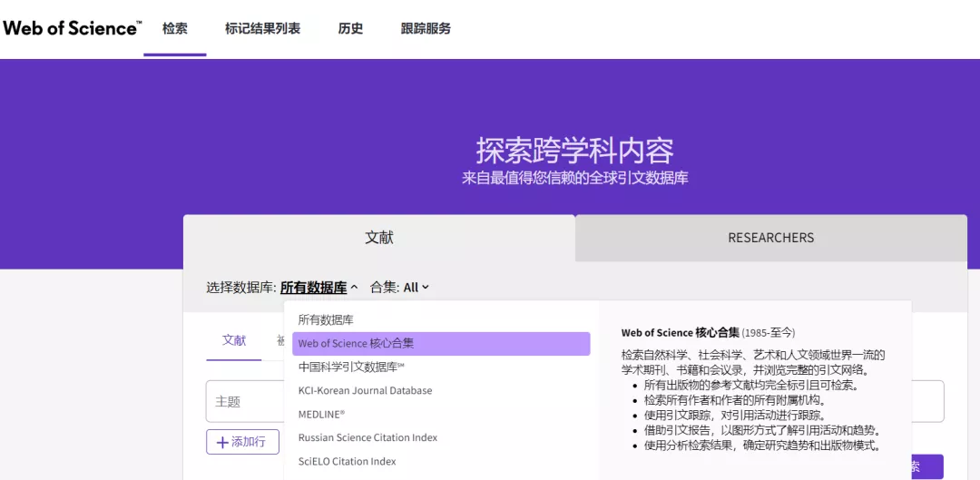Screen dimensions: 980x480
Task: Click the plus icon in 添加行
Action: click(x=222, y=443)
